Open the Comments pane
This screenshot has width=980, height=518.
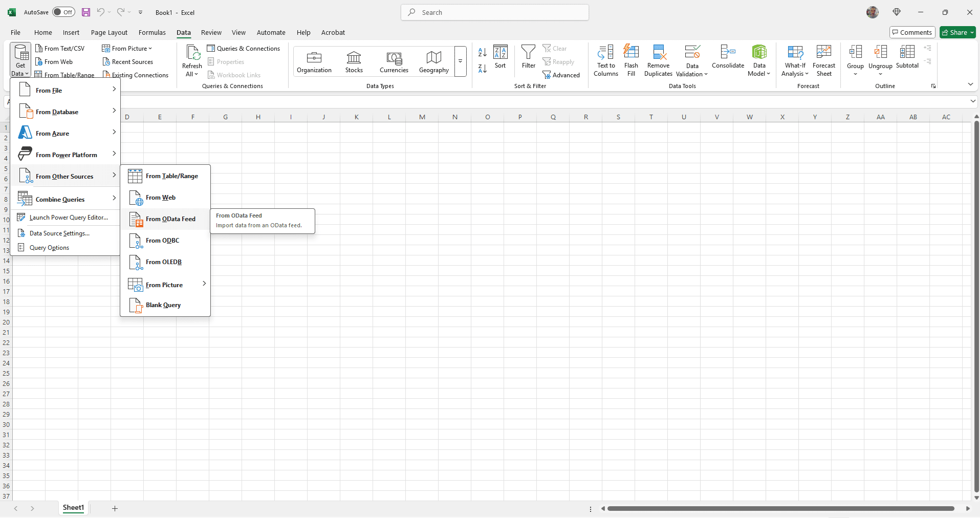pos(912,32)
